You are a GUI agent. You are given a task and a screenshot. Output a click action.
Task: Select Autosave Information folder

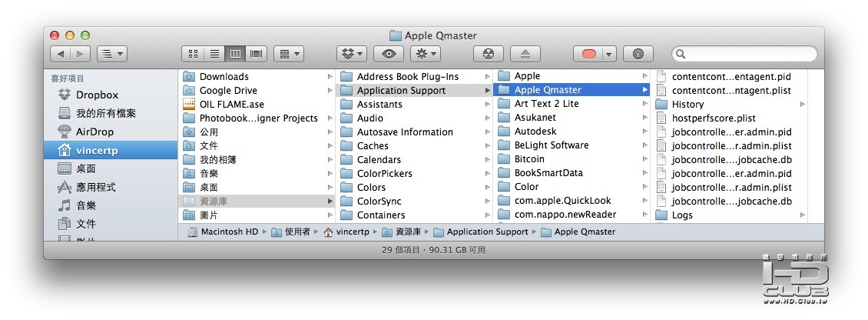[x=414, y=132]
